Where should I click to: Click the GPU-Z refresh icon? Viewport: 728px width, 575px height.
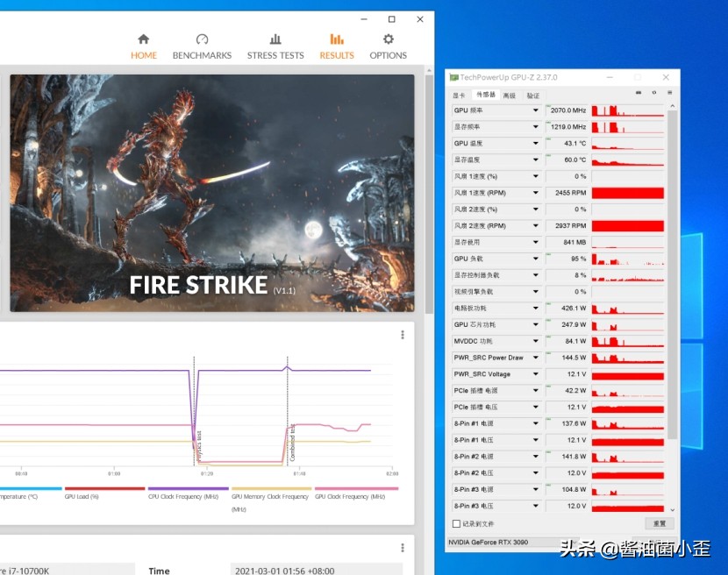654,93
